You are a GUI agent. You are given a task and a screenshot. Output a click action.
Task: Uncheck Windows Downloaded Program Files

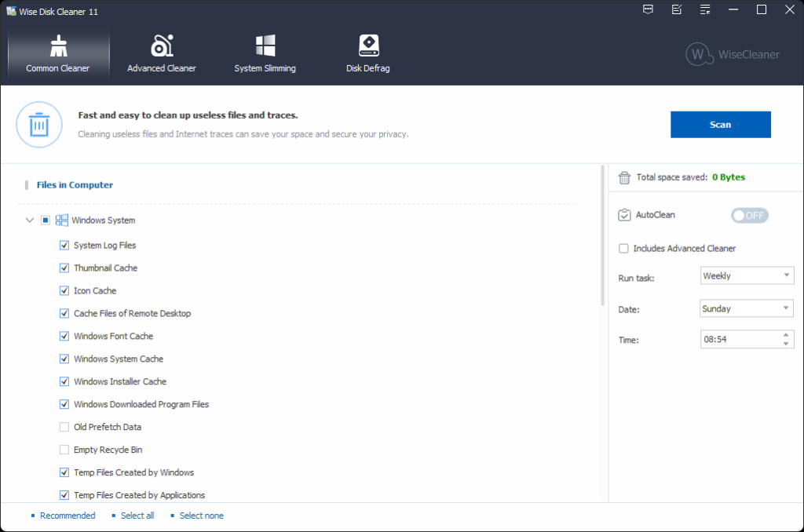pos(64,404)
